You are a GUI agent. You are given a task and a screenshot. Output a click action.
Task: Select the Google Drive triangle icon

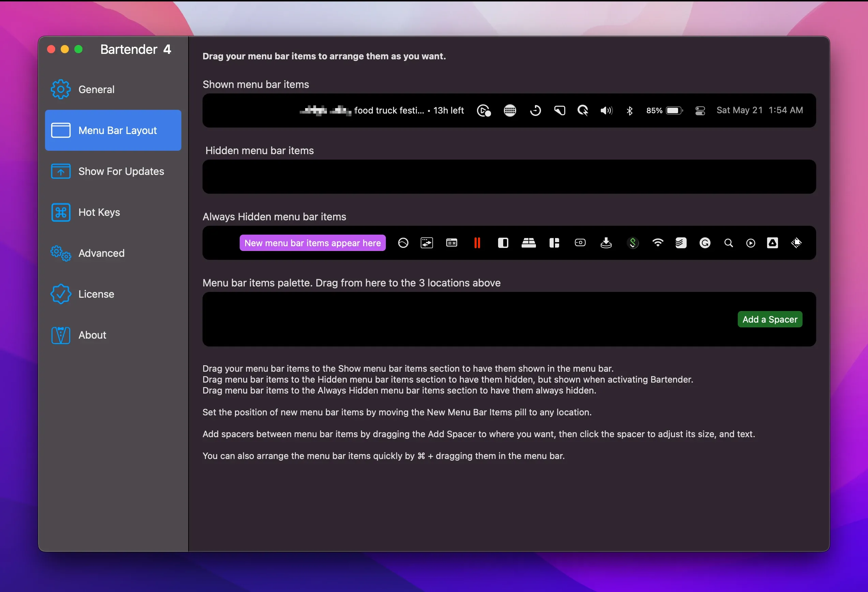pos(773,243)
